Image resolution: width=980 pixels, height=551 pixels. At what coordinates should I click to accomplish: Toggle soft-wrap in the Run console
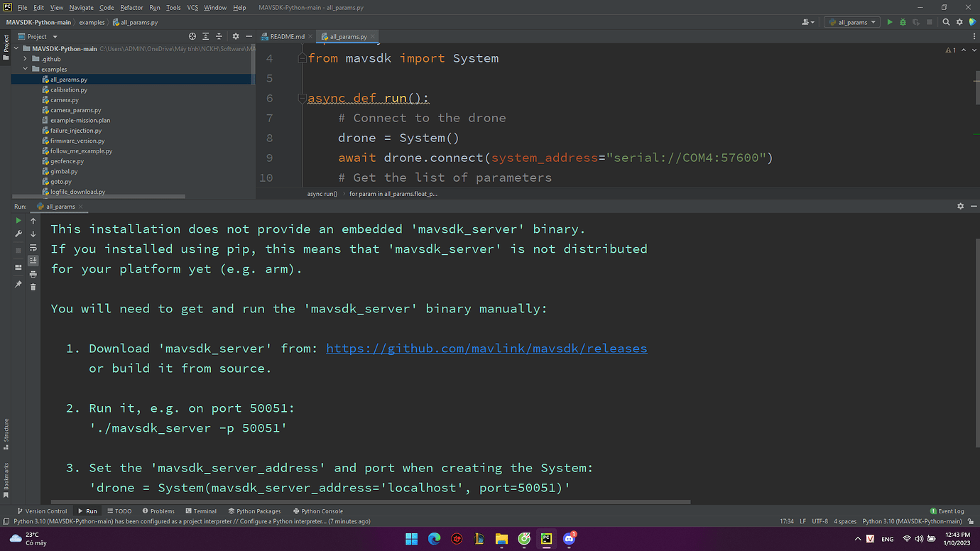(x=33, y=247)
